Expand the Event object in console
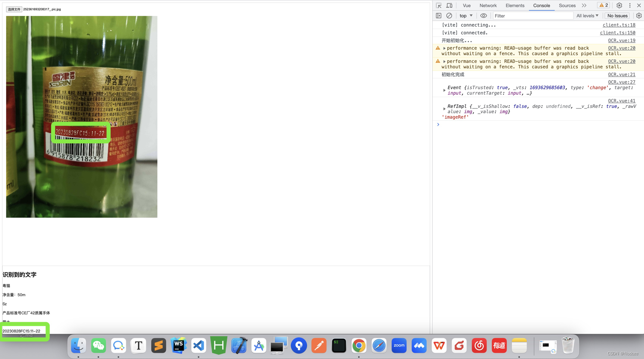This screenshot has height=359, width=644. pyautogui.click(x=444, y=90)
